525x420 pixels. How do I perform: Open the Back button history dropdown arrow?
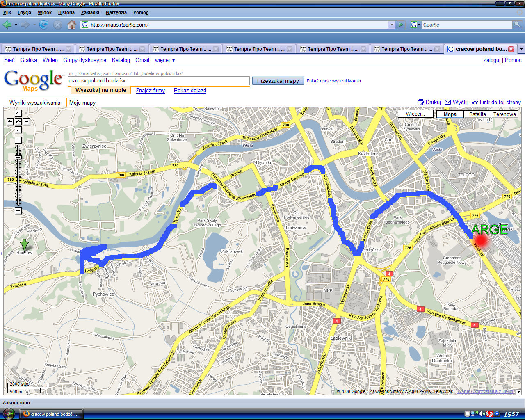click(x=16, y=25)
